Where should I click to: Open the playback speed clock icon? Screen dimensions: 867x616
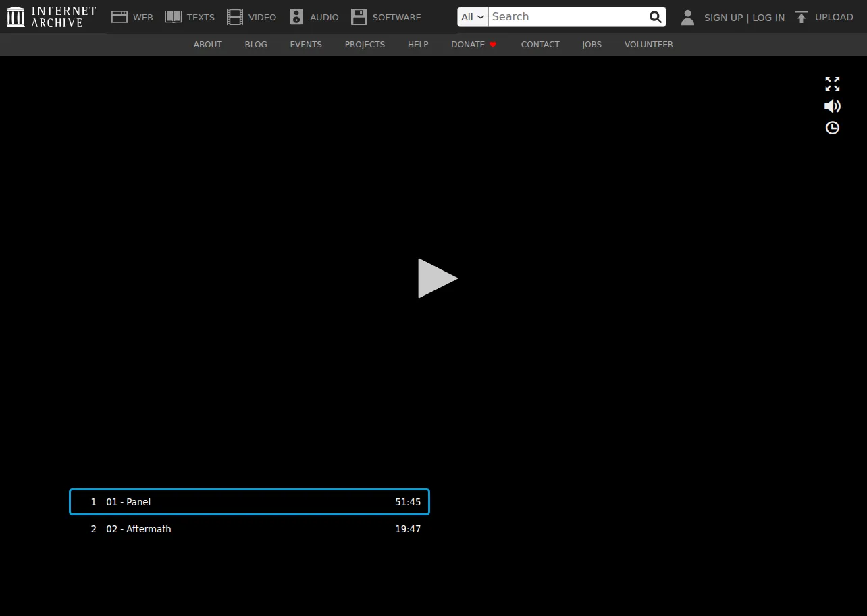(x=833, y=128)
